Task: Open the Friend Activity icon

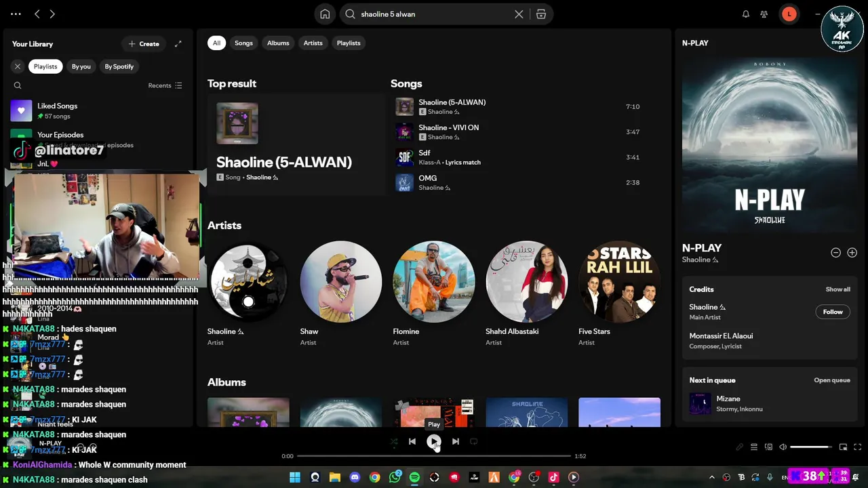Action: pos(764,14)
